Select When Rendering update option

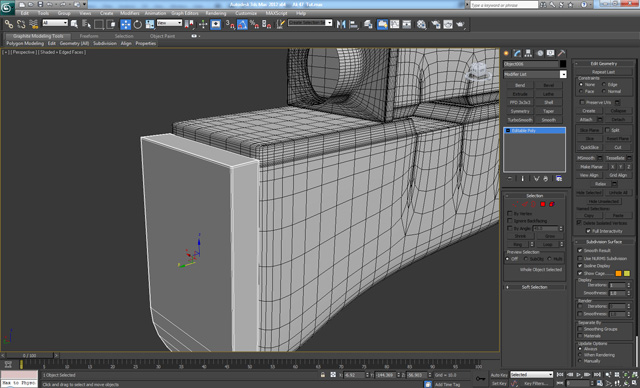580,355
